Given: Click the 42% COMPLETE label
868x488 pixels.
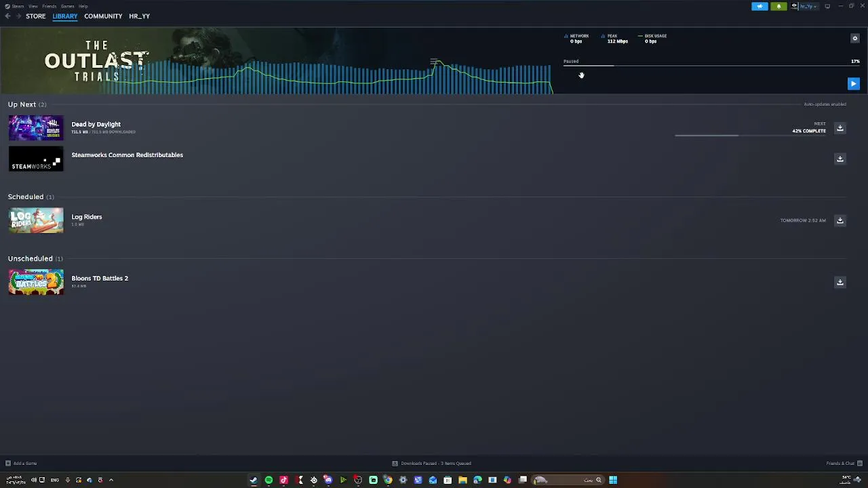Looking at the screenshot, I should [809, 131].
